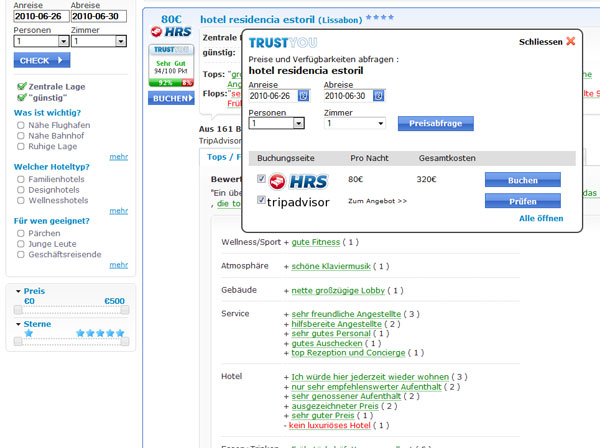
Task: Collapse the Preis filter section
Action: [18, 291]
